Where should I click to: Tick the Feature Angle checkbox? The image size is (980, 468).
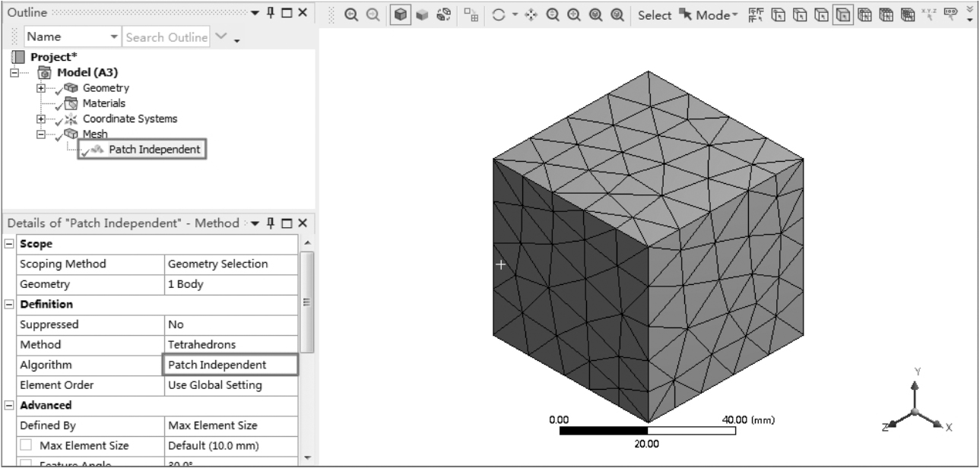tap(25, 463)
